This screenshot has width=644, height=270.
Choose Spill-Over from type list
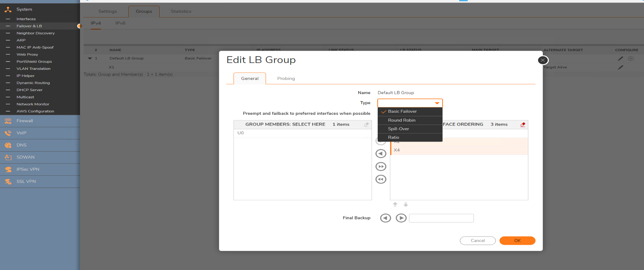(410, 129)
